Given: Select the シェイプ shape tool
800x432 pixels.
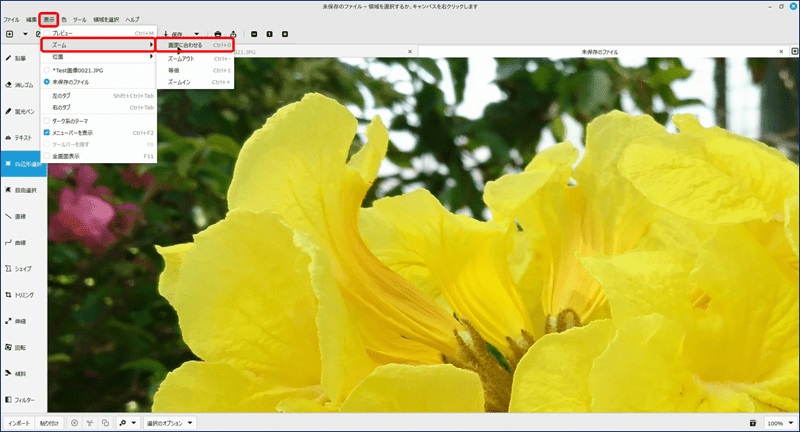Looking at the screenshot, I should 23,269.
